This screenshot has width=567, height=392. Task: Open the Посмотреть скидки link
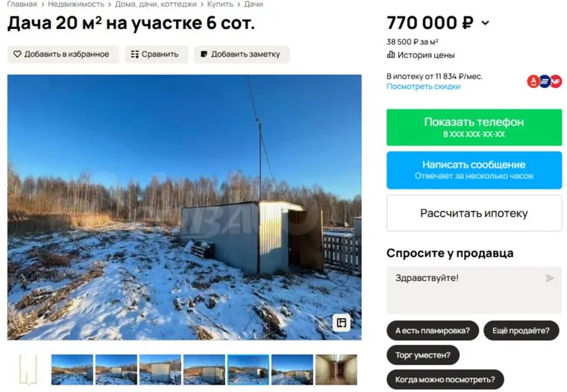click(x=424, y=86)
